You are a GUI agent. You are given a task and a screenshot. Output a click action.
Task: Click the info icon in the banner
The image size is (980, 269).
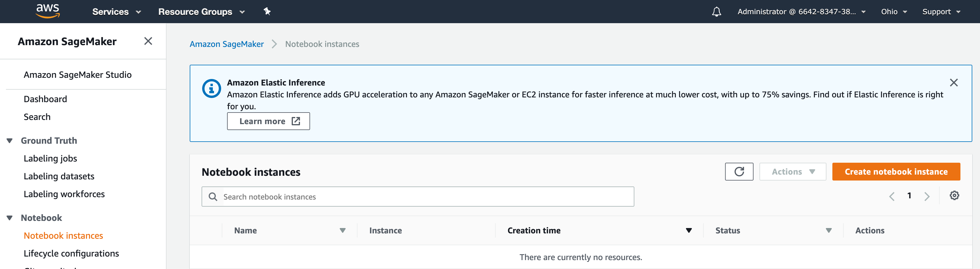tap(212, 88)
